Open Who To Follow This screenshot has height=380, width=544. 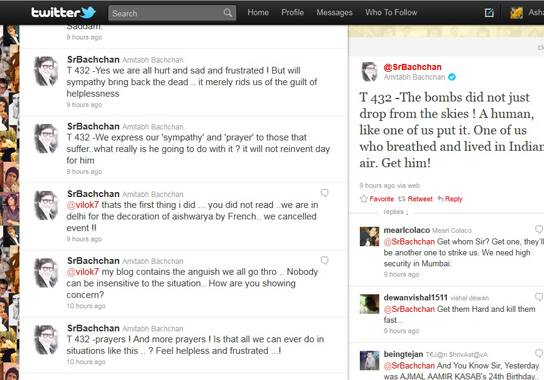click(x=391, y=12)
